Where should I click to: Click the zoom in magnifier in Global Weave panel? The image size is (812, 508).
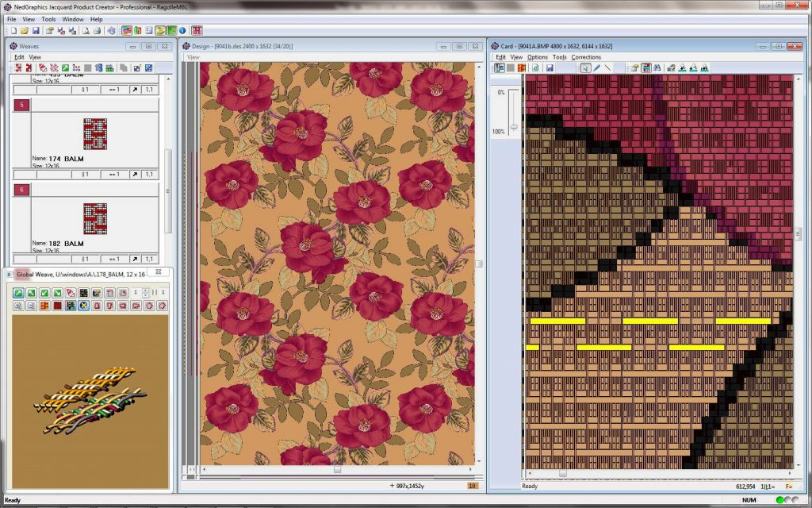(x=18, y=306)
